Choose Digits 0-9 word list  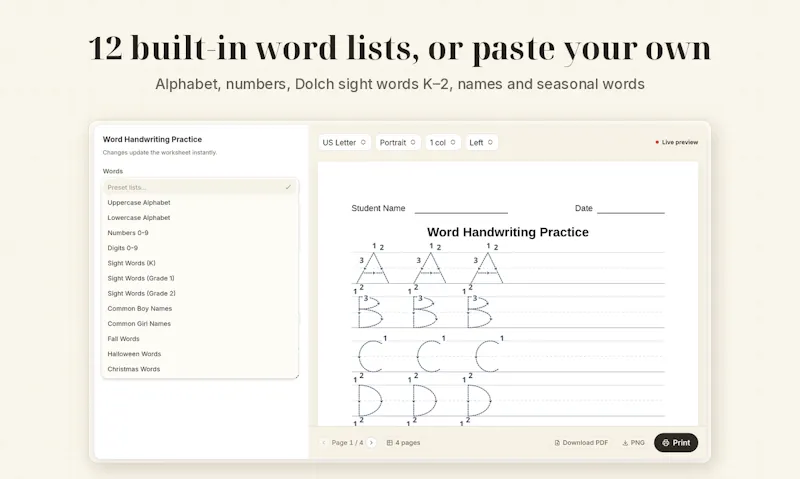[200, 248]
